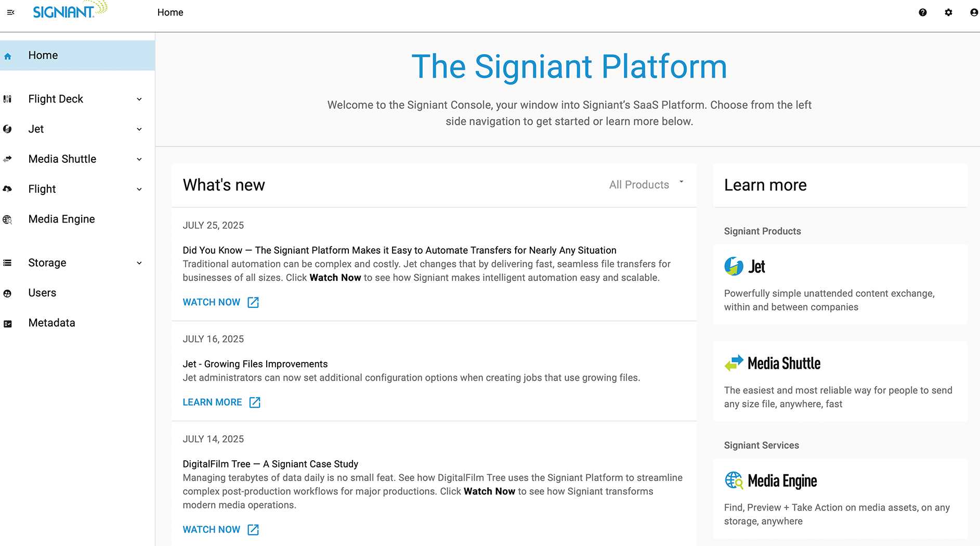Open the settings gear icon
Screen dimensions: 980x546
[948, 12]
